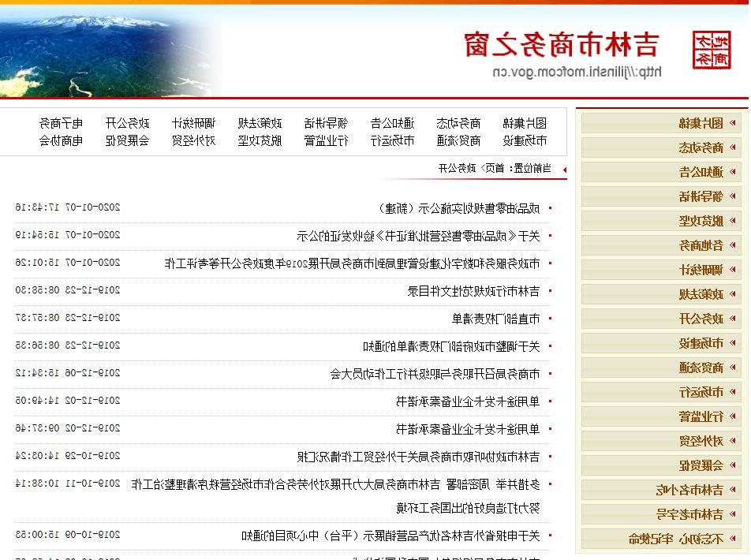Screen dimensions: 751x560
Task: Open 政策法规 in the top navigation
Action: [260, 124]
